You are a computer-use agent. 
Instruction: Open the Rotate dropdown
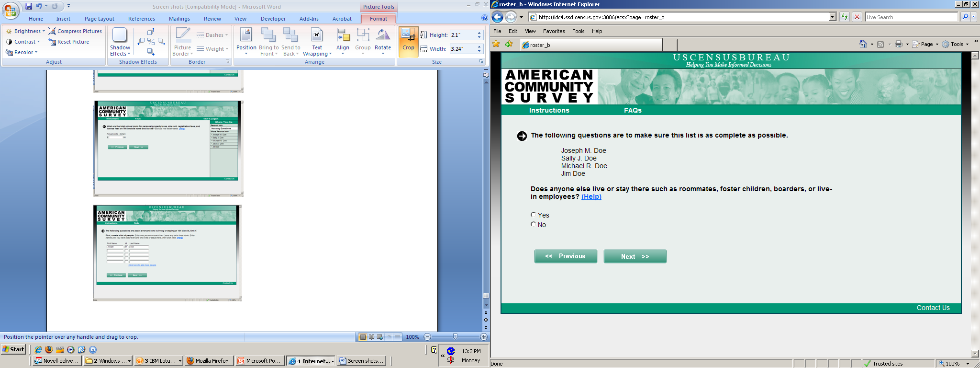pos(383,41)
